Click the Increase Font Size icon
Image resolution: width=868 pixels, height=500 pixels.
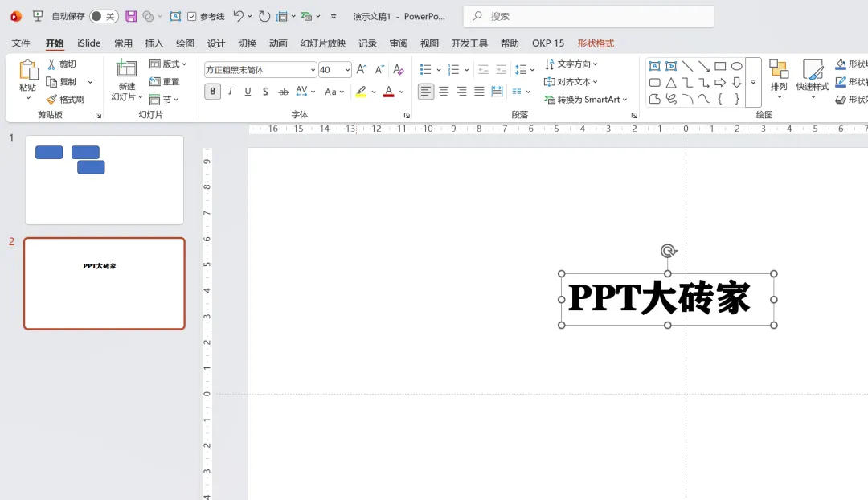361,70
